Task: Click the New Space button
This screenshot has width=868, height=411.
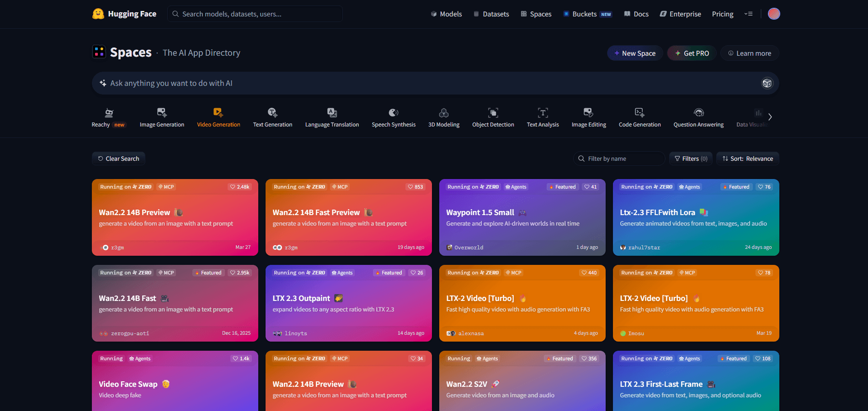Action: pyautogui.click(x=635, y=53)
